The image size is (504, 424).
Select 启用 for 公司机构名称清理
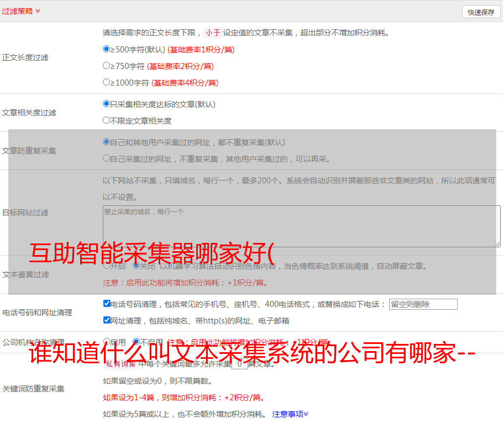[107, 342]
